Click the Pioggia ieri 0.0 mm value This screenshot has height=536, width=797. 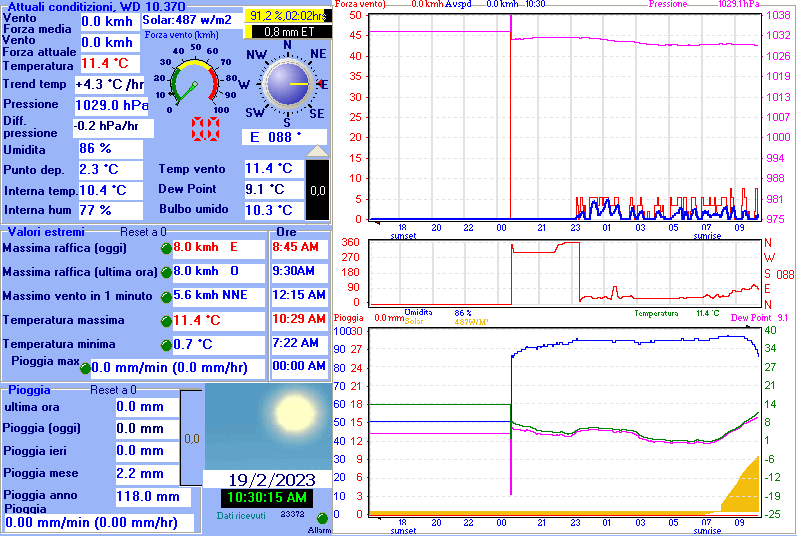click(x=147, y=451)
